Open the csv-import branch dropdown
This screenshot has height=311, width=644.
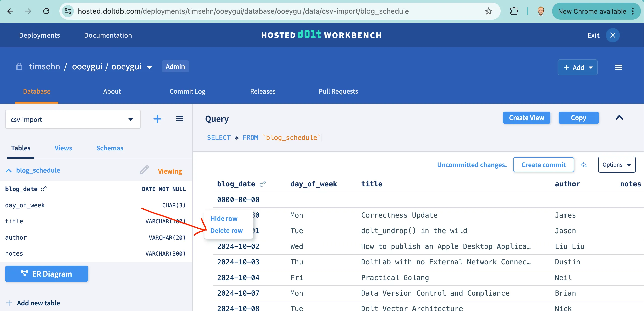(x=73, y=119)
